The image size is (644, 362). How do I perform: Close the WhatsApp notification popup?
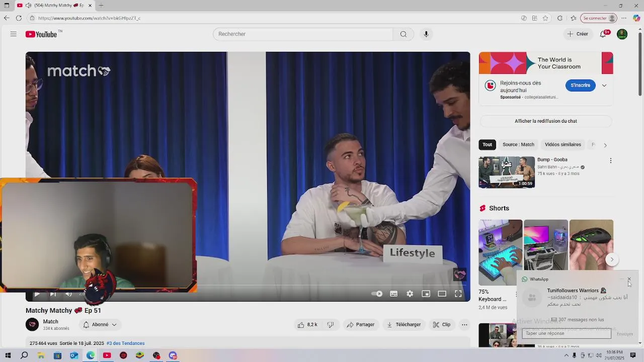[629, 279]
